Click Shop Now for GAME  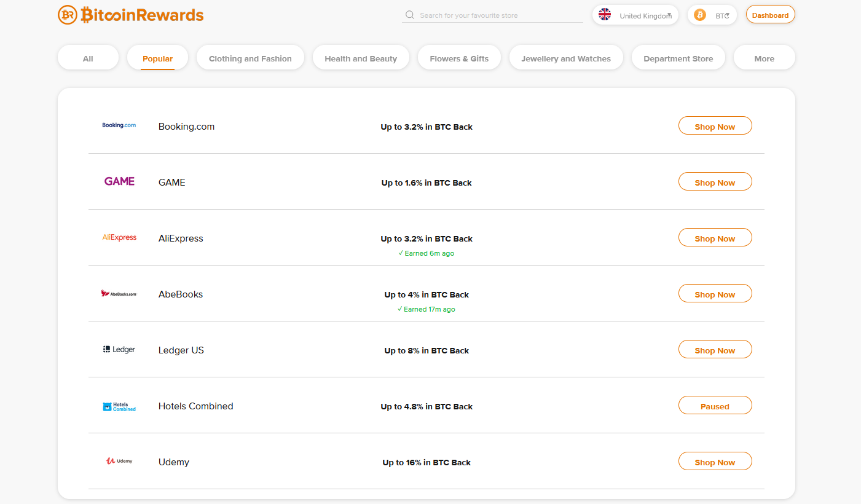point(715,182)
